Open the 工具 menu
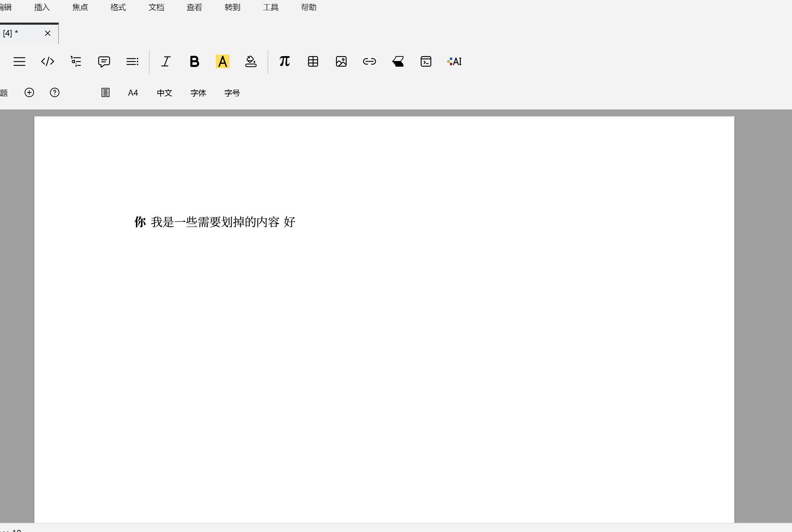 [x=270, y=7]
